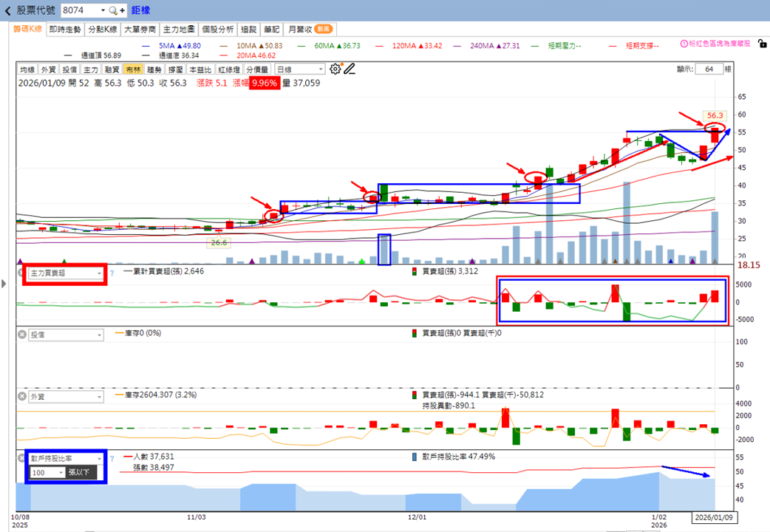Open the 追蹤 tab
This screenshot has width=770, height=532.
coord(249,30)
